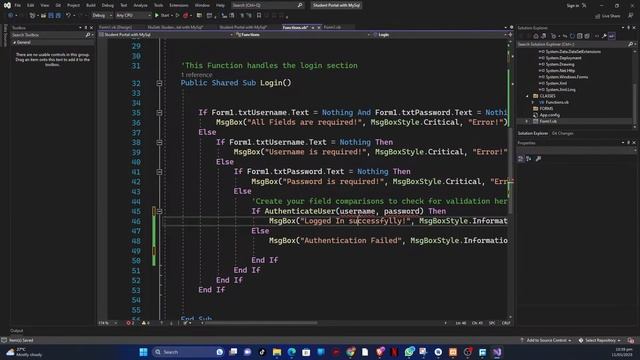Click the red Hot Reload flame icon
Image resolution: width=640 pixels, height=360 pixels.
(186, 16)
